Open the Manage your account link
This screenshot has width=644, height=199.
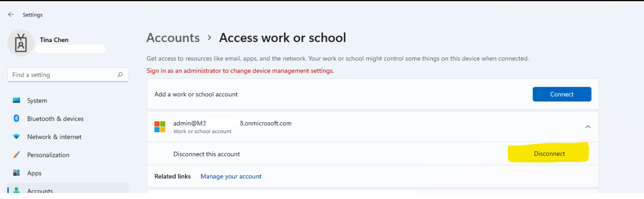(x=231, y=176)
